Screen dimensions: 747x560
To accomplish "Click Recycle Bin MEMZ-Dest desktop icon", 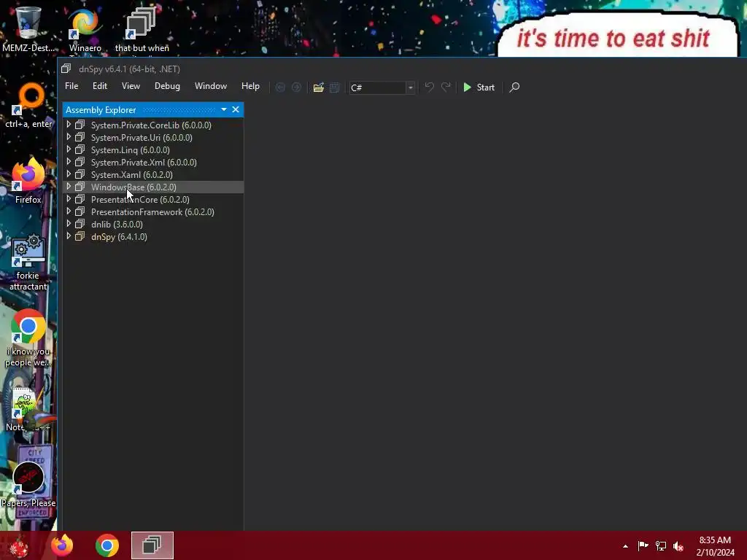I will coord(28,28).
